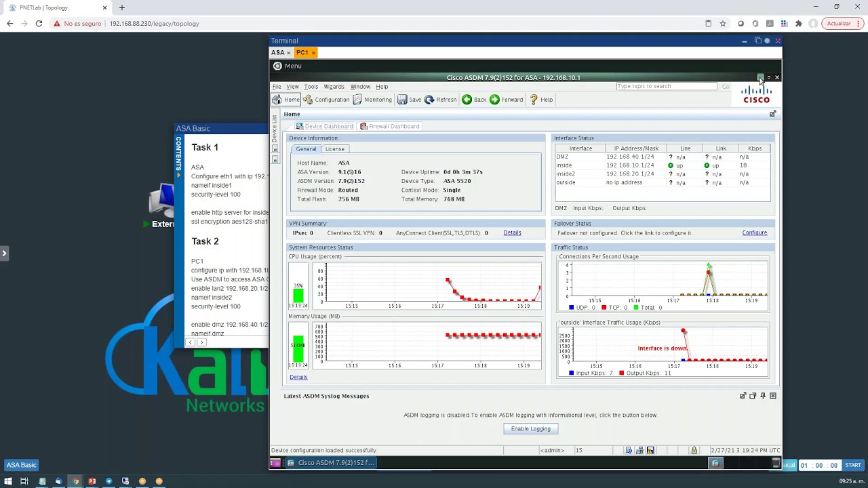868x488 pixels.
Task: Click the START button beside the timer
Action: [x=852, y=465]
